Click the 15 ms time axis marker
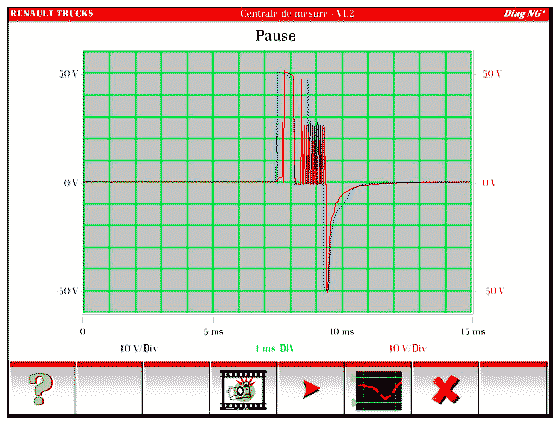Image resolution: width=558 pixels, height=424 pixels. 473,332
